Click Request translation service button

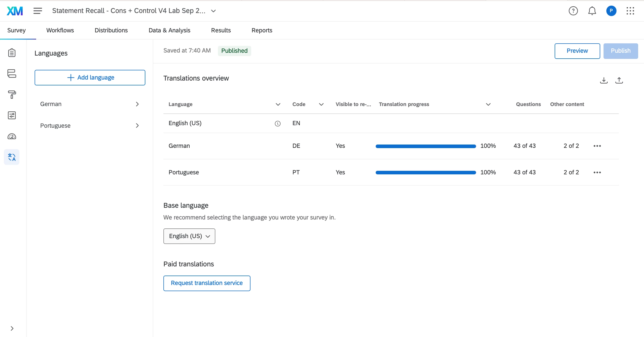[207, 283]
